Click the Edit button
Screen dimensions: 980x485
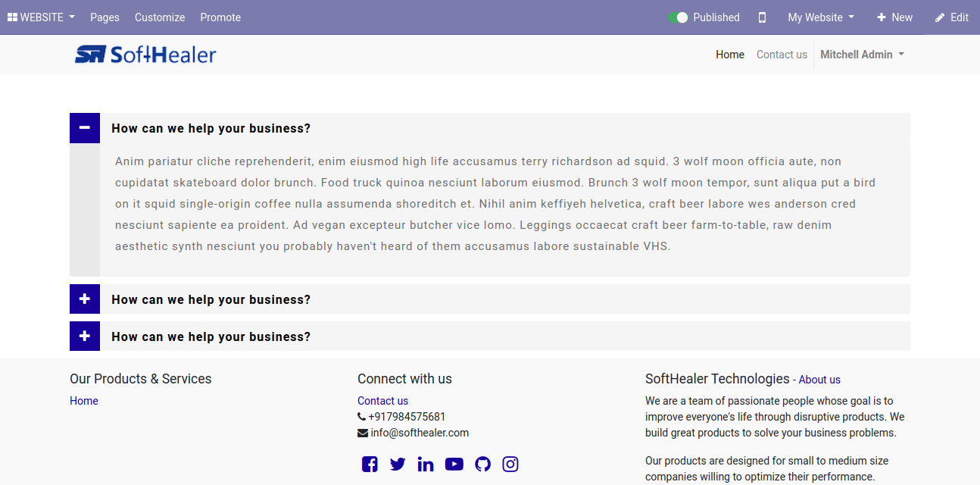click(x=952, y=17)
